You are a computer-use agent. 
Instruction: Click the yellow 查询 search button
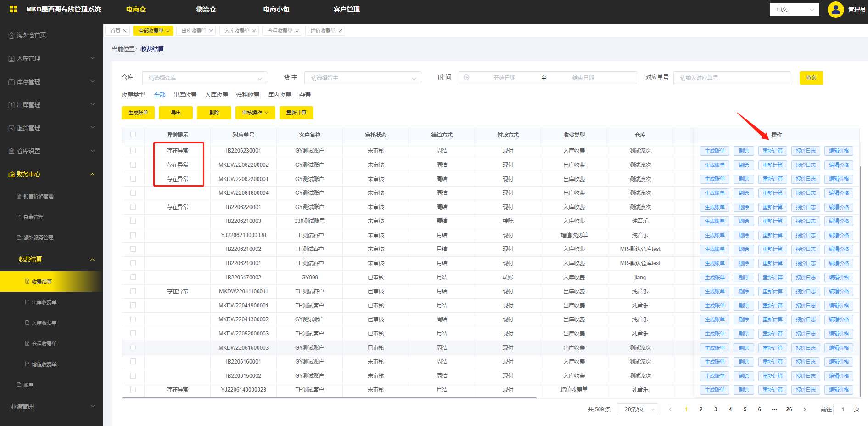point(811,78)
